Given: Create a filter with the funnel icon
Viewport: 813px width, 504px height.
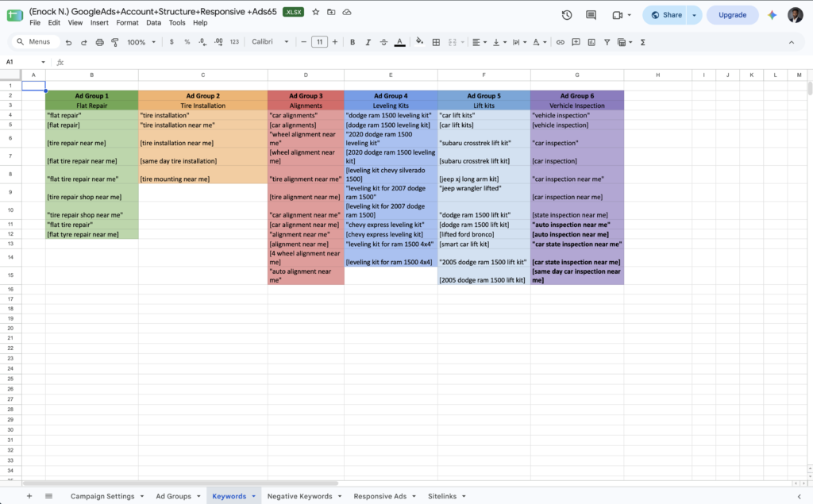Looking at the screenshot, I should tap(607, 43).
